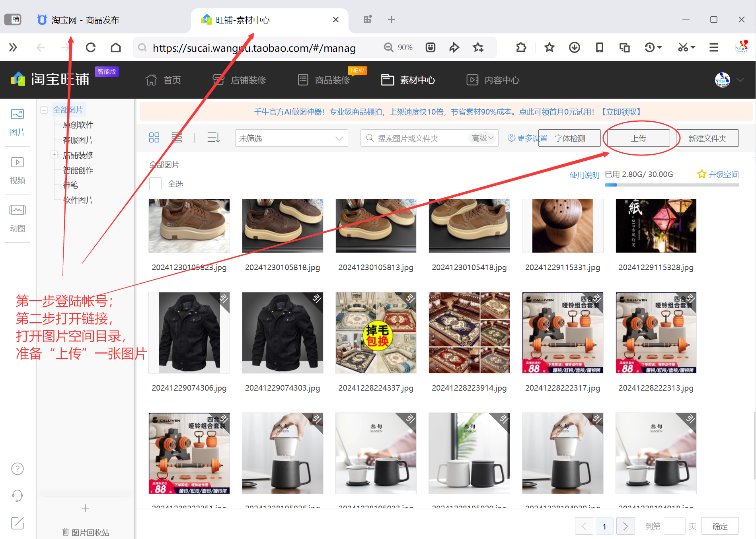Viewport: 756px width, 539px height.
Task: Open the 未筛选 filter dropdown
Action: pyautogui.click(x=291, y=138)
